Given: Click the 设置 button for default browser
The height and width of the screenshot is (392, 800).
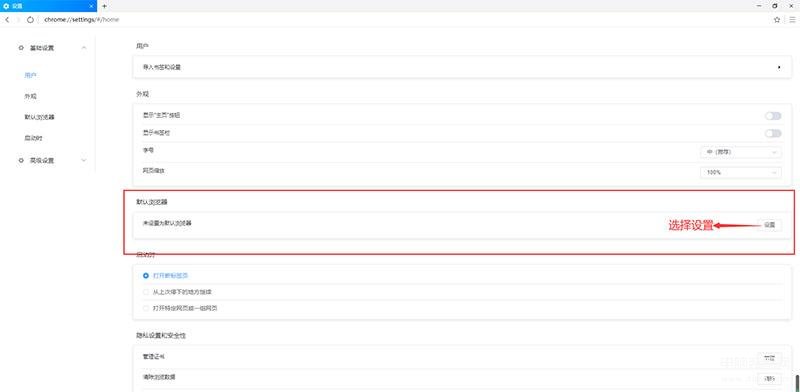Looking at the screenshot, I should (769, 225).
